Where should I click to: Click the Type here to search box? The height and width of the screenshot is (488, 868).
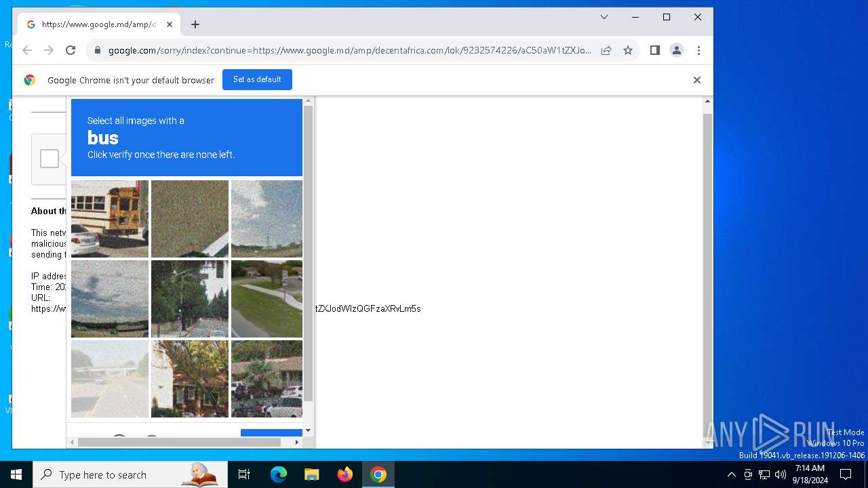click(x=130, y=474)
